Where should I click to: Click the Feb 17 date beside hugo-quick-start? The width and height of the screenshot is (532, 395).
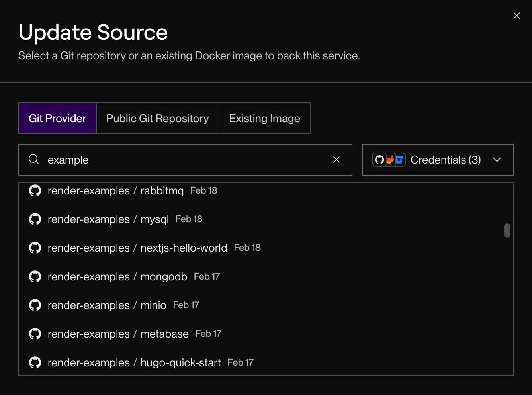241,362
